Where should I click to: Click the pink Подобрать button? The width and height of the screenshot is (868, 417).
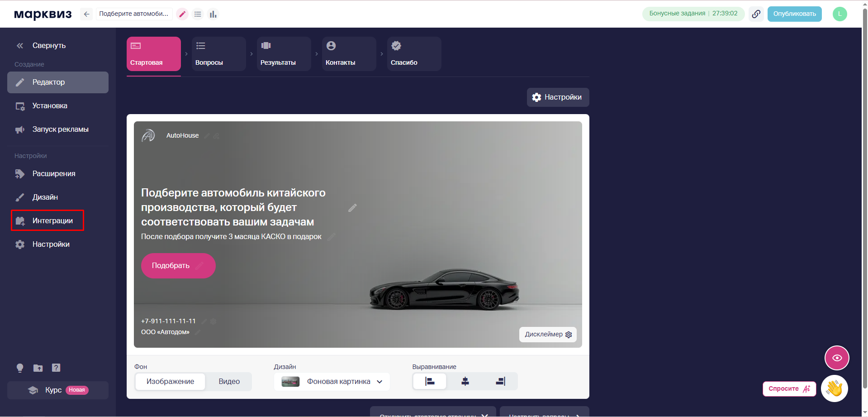178,266
